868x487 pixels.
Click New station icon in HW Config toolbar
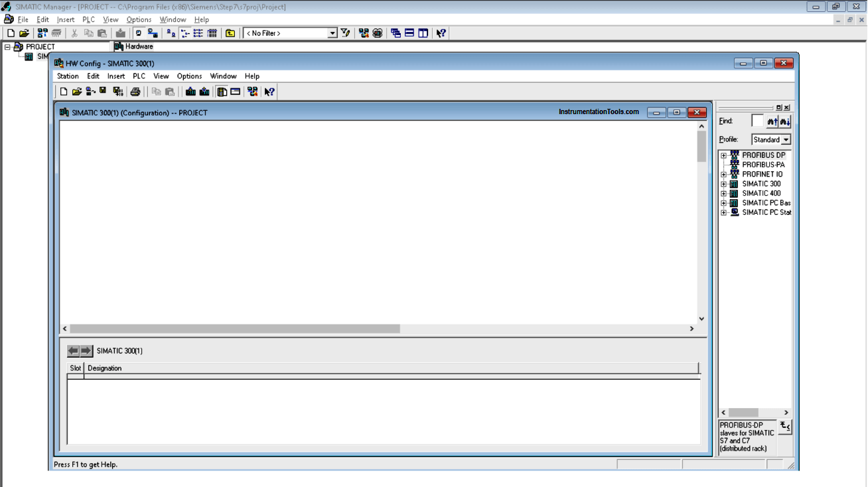(x=64, y=92)
